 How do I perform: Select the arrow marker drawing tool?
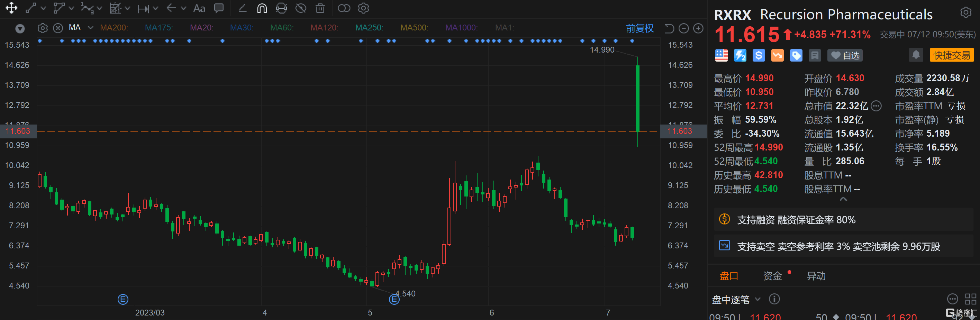171,8
